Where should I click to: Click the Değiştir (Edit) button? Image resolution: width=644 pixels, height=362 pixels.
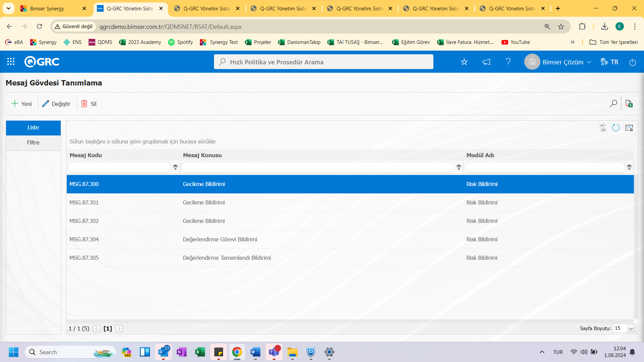pos(57,104)
